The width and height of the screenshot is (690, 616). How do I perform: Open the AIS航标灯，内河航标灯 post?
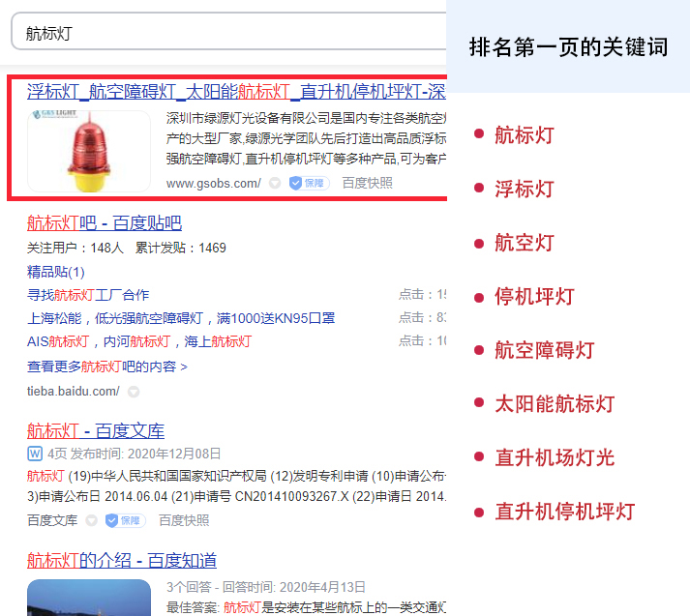pyautogui.click(x=139, y=341)
